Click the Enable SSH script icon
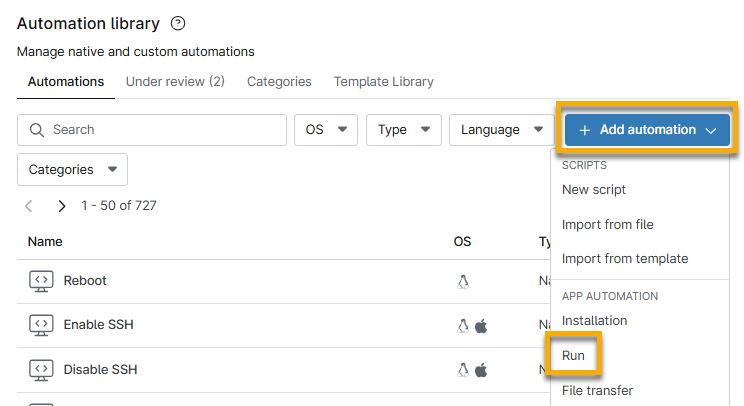 pyautogui.click(x=41, y=325)
